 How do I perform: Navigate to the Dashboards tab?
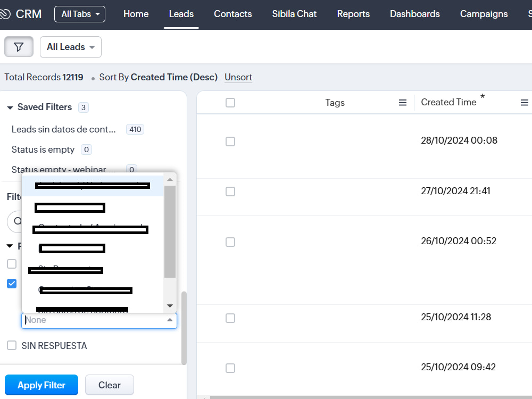pos(414,14)
